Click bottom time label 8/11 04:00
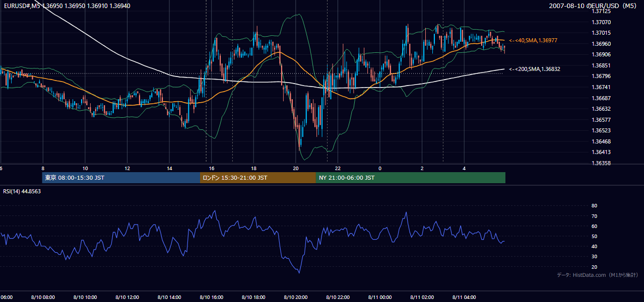Viewport: 644px width, 302px height. (x=464, y=297)
